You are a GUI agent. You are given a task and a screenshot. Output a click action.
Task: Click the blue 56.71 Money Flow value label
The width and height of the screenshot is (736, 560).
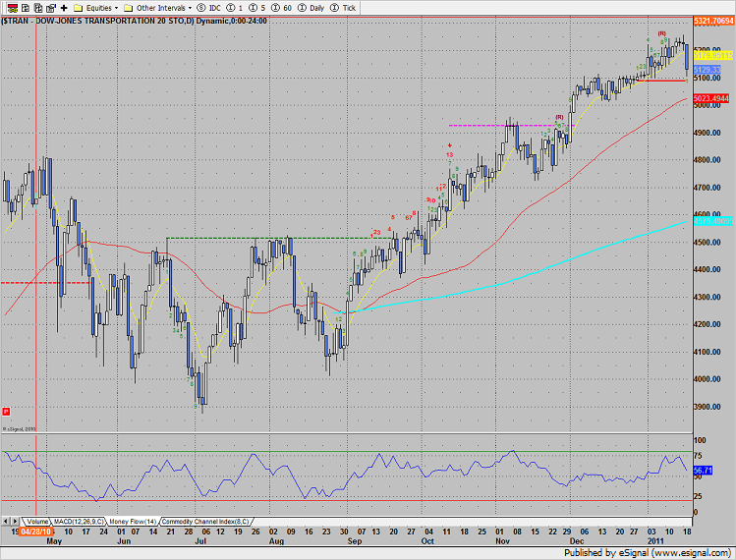coord(703,470)
